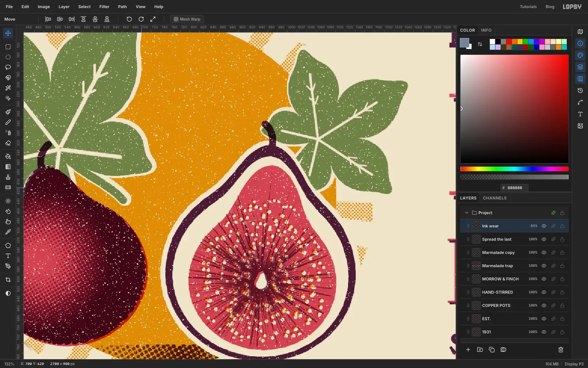Select the Eyedropper tool
Screen dimensions: 588x368
[x=8, y=232]
